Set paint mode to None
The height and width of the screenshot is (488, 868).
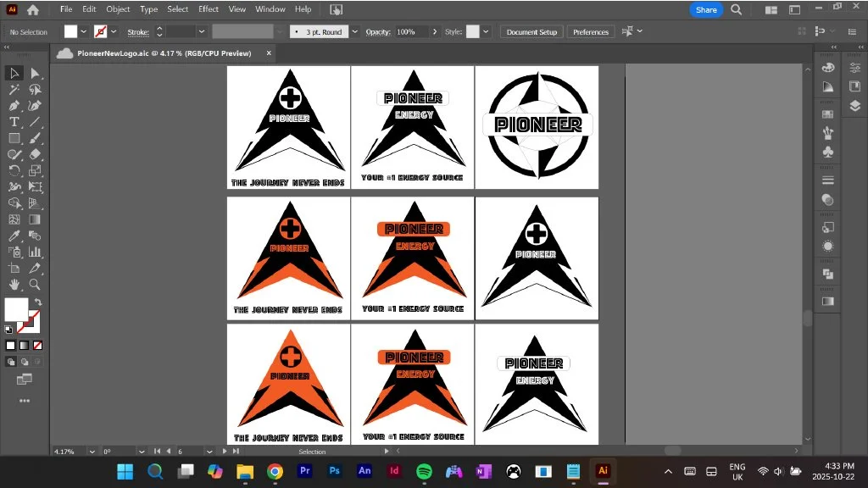click(x=37, y=346)
